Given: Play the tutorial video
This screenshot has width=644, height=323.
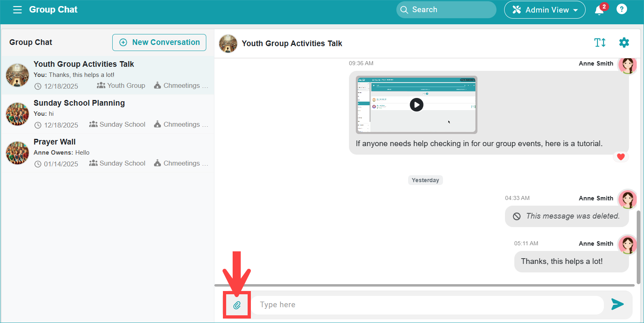Looking at the screenshot, I should point(416,105).
